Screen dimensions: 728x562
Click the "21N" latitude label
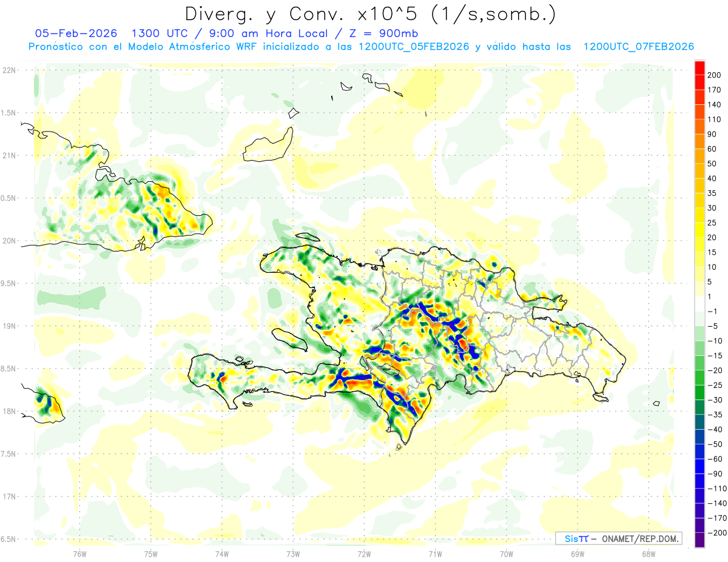9,156
